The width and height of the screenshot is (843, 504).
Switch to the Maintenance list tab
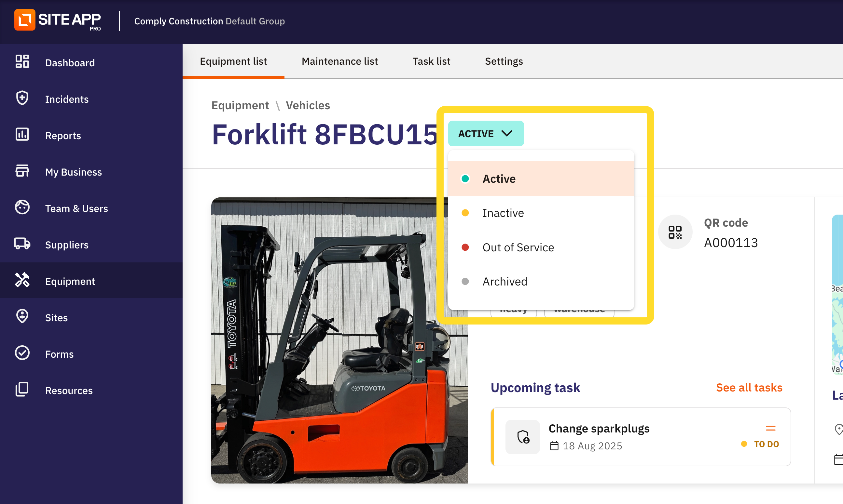tap(339, 61)
